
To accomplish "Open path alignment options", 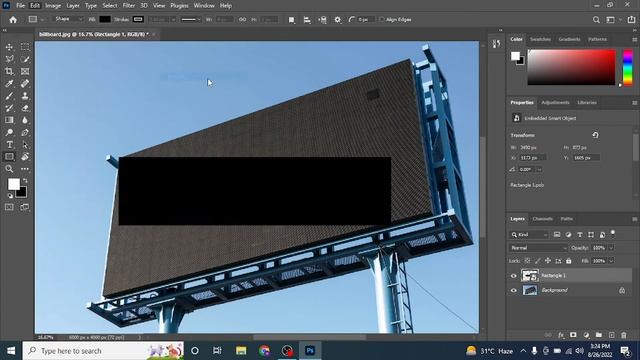I will coord(307,20).
